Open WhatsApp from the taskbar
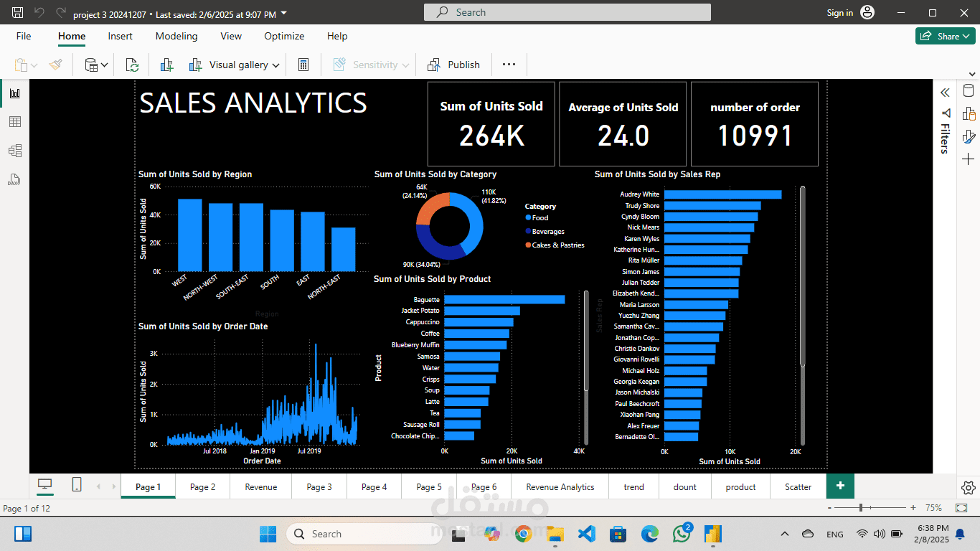The image size is (980, 551). click(x=682, y=534)
